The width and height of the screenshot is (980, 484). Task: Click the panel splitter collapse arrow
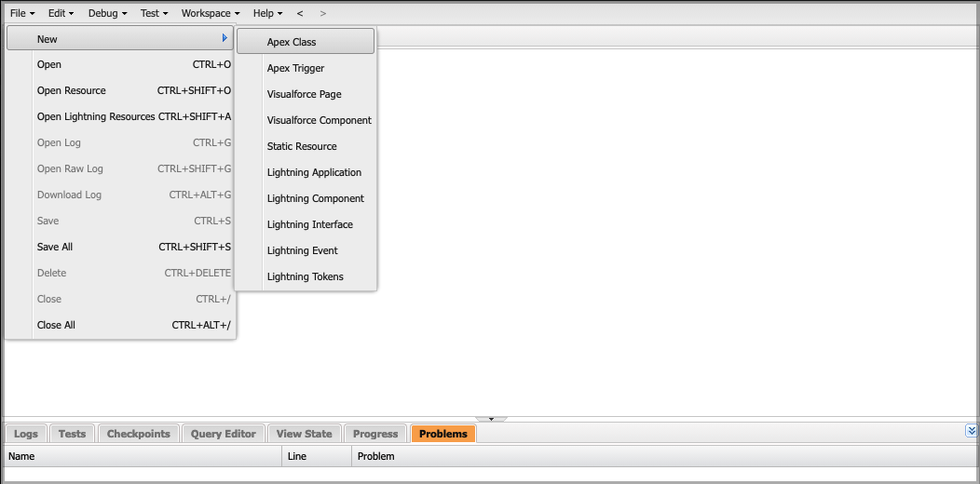[491, 419]
